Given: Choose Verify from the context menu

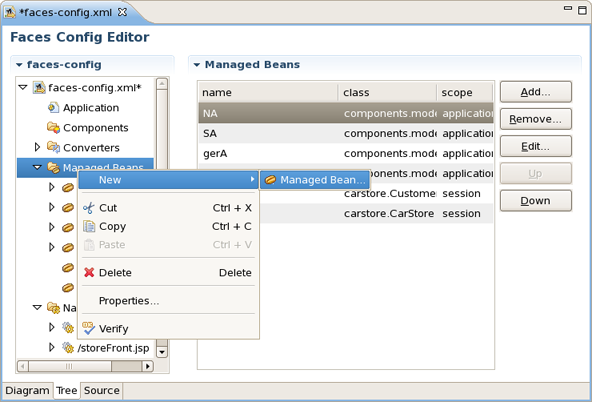Looking at the screenshot, I should pos(168,328).
